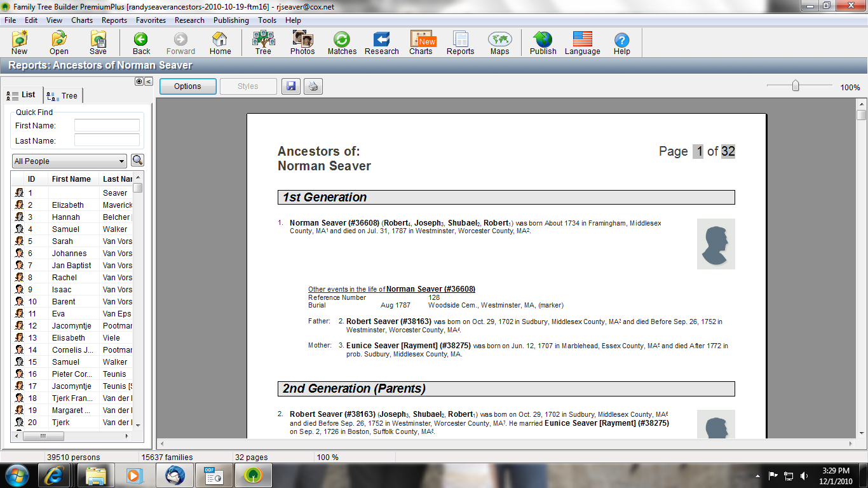Save the report with the floppy disk icon
The height and width of the screenshot is (488, 868).
point(291,86)
